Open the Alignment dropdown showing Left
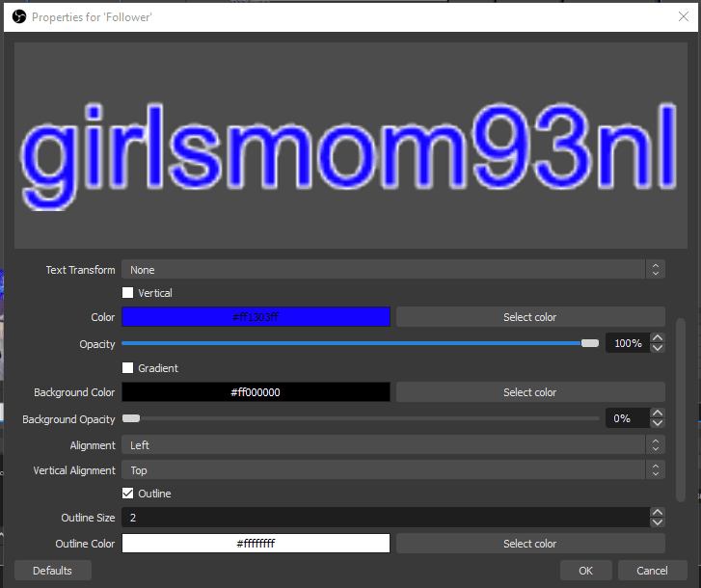The image size is (701, 588). tap(393, 445)
